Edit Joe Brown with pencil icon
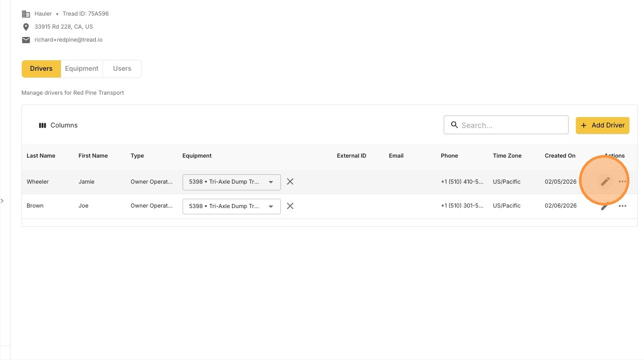The image size is (644, 360). point(604,206)
